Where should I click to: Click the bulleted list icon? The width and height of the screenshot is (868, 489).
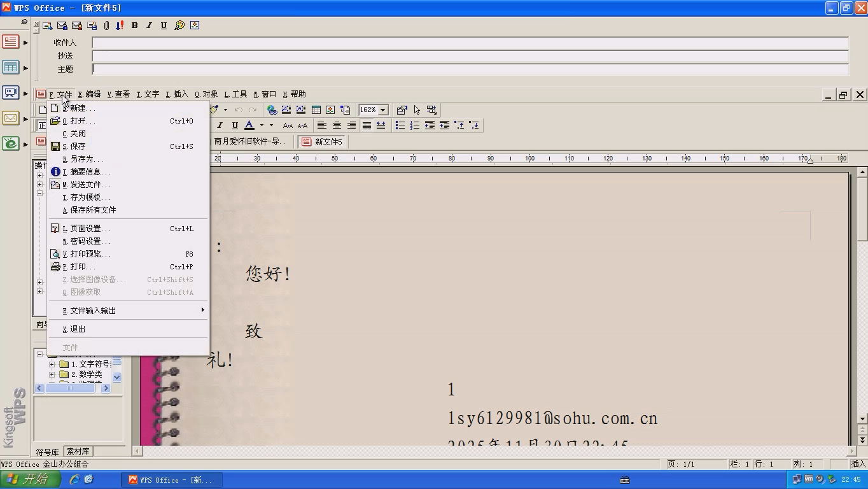(x=400, y=125)
